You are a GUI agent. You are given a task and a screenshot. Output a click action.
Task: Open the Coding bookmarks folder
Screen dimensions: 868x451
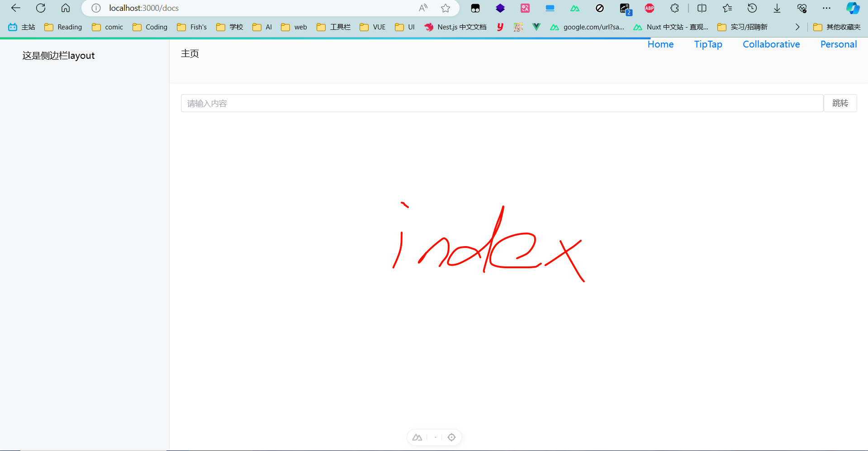coord(150,27)
